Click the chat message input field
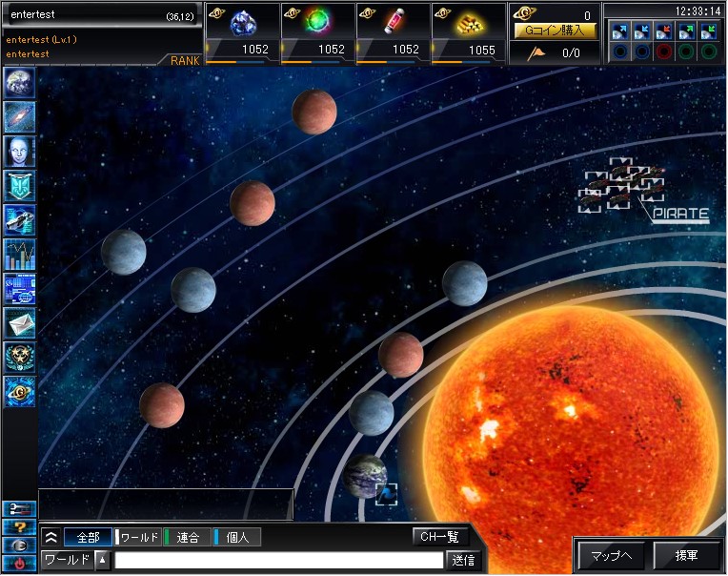Viewport: 728px width, 576px height. pos(279,560)
